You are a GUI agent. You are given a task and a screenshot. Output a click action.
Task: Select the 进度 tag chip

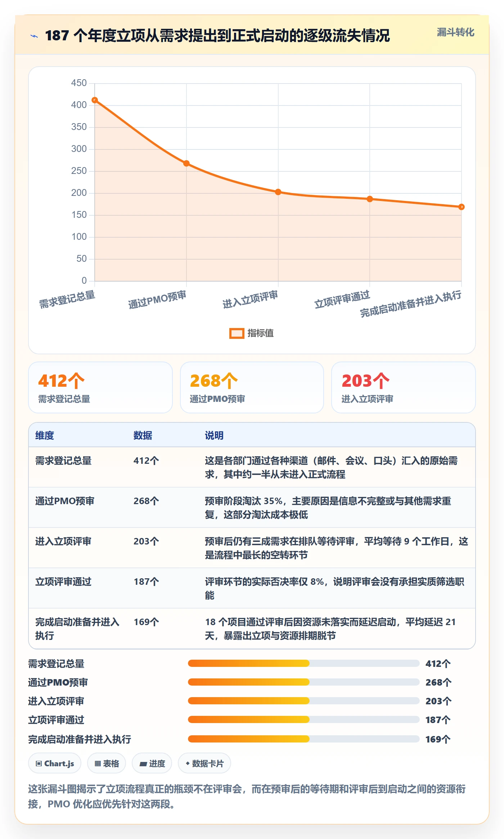pyautogui.click(x=152, y=763)
